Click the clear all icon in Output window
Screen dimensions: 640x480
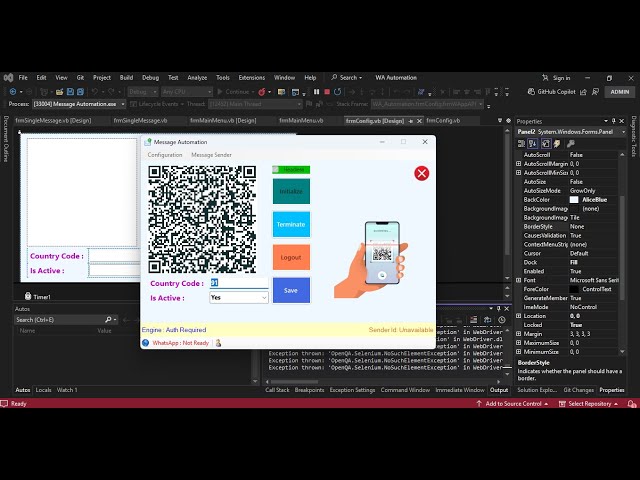tap(473, 320)
